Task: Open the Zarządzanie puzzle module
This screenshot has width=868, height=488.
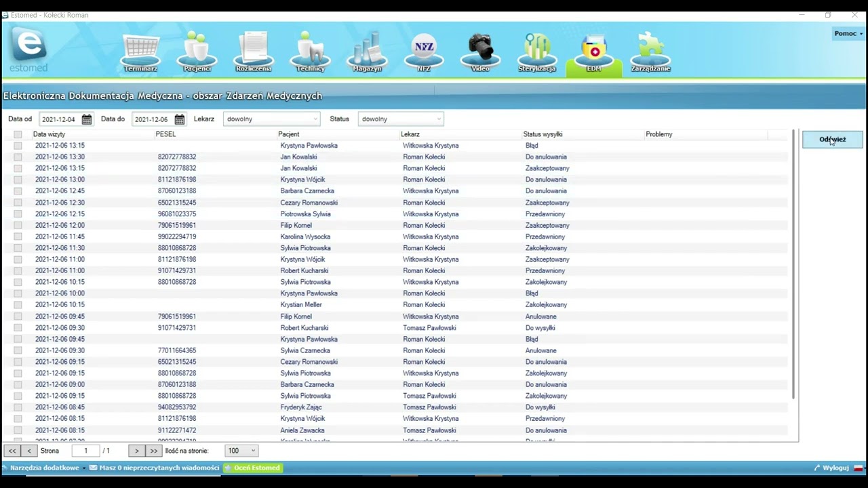Action: 651,52
